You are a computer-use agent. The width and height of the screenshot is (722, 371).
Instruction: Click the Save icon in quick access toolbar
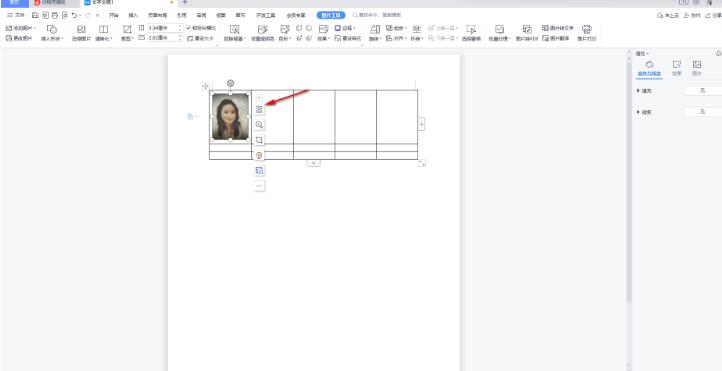point(35,15)
